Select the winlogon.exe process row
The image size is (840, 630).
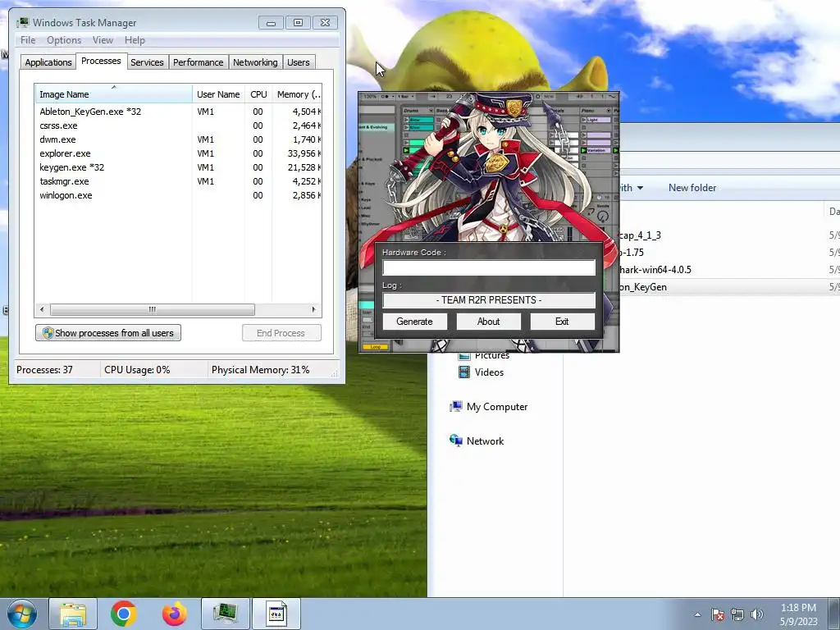[178, 195]
